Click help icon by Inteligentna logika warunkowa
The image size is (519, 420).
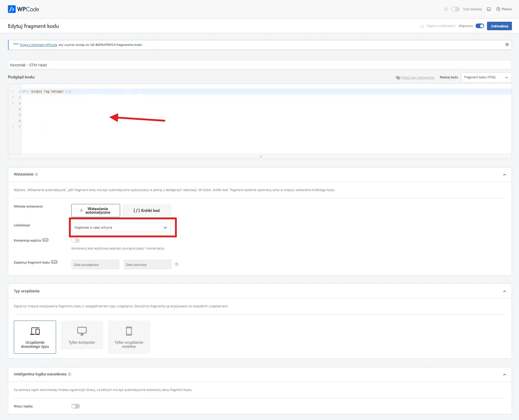tap(70, 375)
